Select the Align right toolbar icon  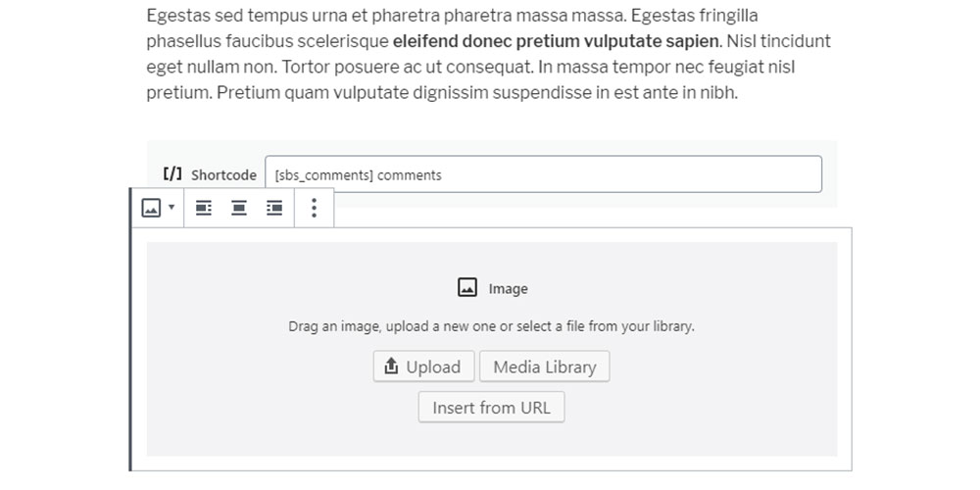pyautogui.click(x=274, y=208)
